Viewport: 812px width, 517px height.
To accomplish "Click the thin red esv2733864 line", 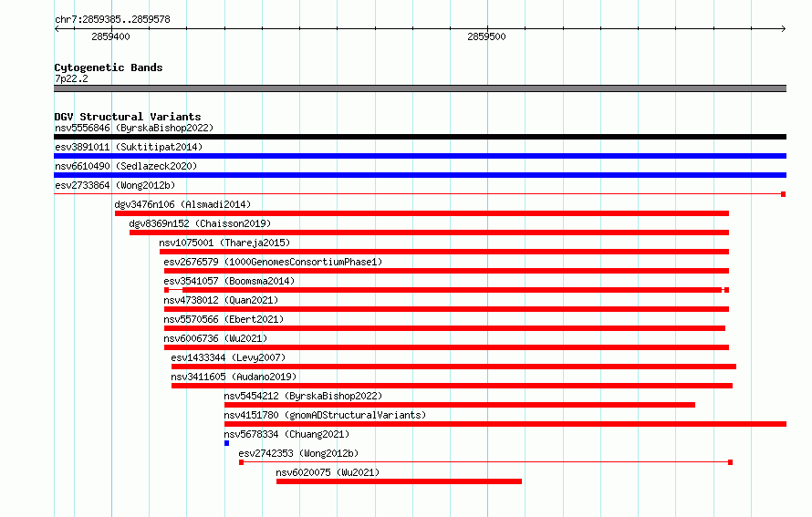I will [x=420, y=194].
